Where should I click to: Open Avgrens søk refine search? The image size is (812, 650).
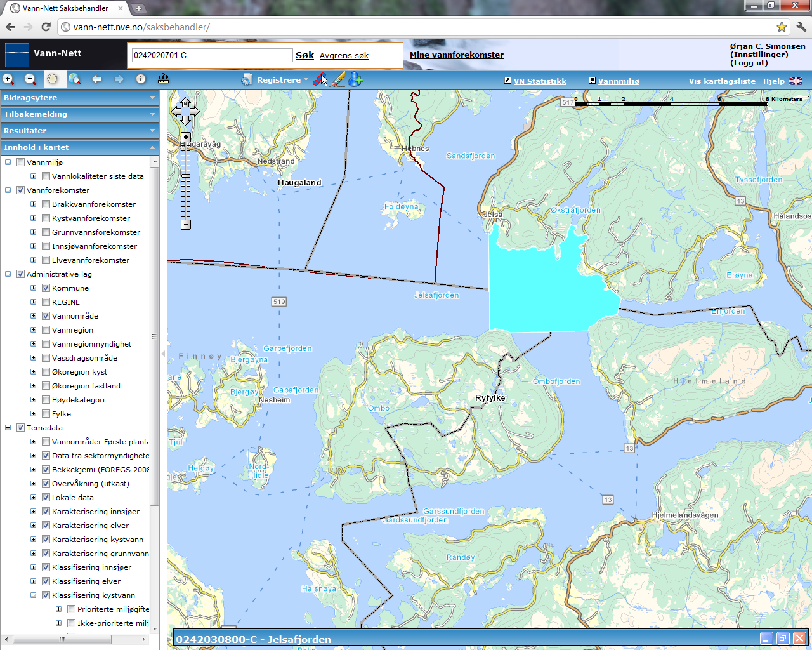click(x=344, y=56)
